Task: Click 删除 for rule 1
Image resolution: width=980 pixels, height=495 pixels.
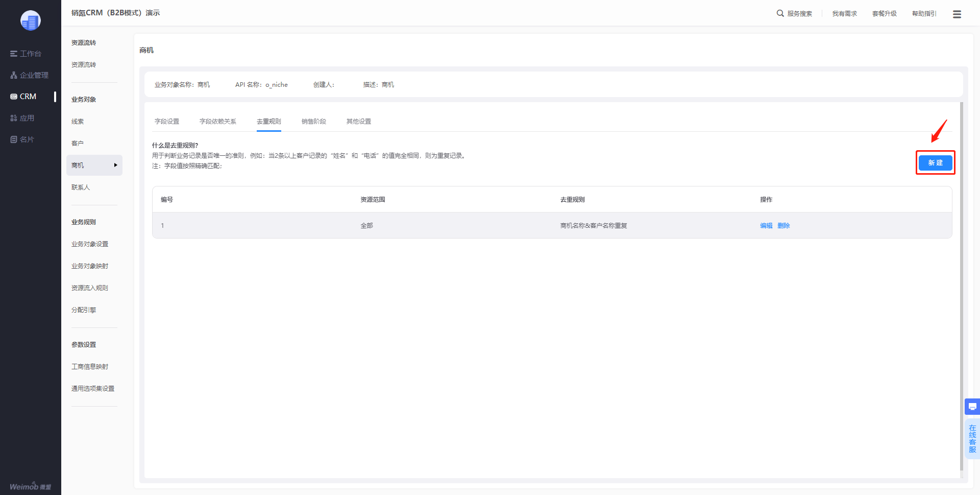Action: click(783, 226)
